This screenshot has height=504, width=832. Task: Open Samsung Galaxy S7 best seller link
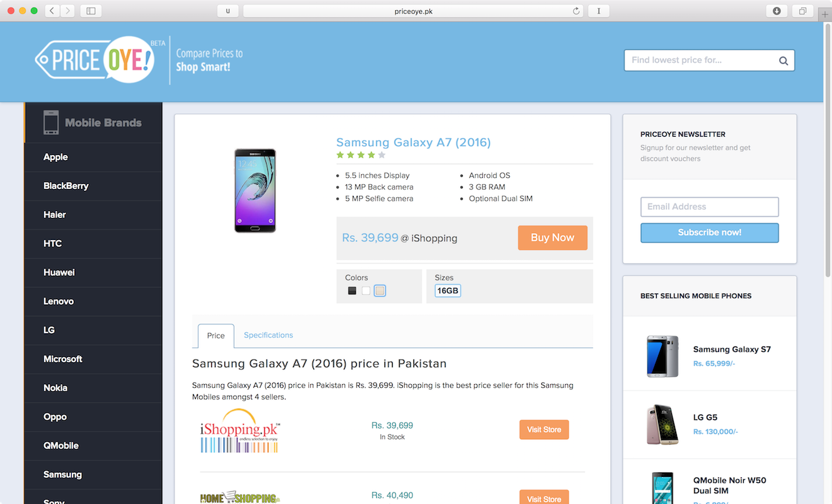732,349
